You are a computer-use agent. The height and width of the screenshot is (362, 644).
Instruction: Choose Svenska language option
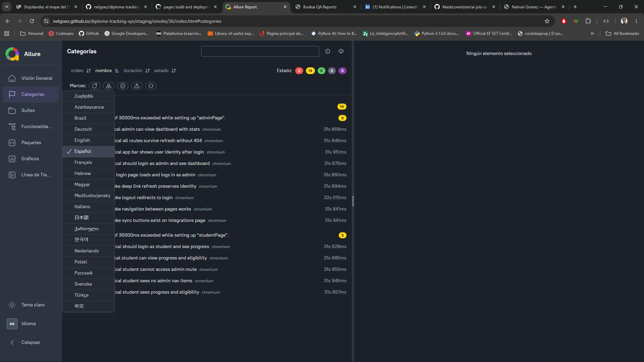coord(89,284)
